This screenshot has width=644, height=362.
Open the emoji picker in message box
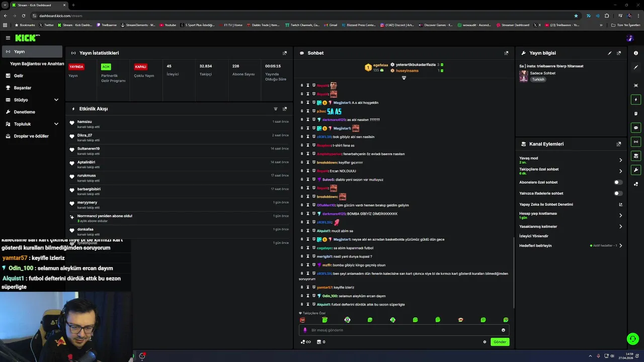pyautogui.click(x=503, y=330)
